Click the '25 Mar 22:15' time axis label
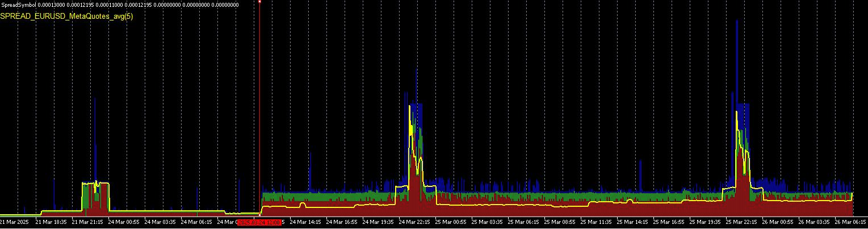This screenshot has width=868, height=229. (742, 222)
